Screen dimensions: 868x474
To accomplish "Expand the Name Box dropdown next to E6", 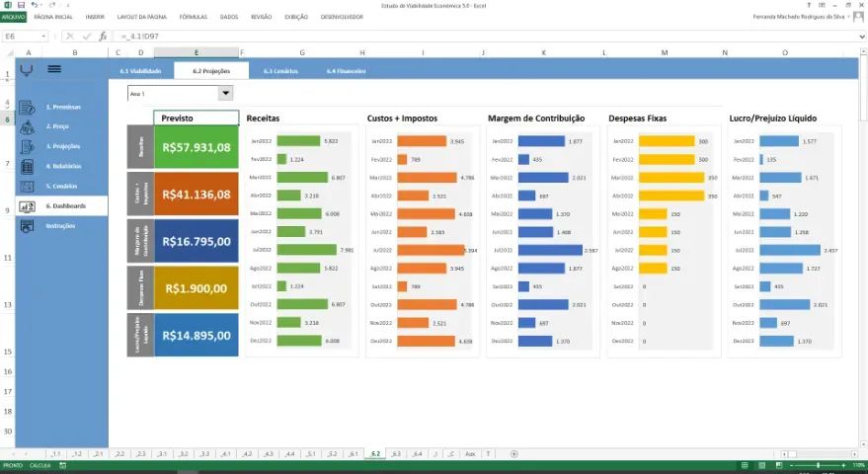I will (43, 36).
